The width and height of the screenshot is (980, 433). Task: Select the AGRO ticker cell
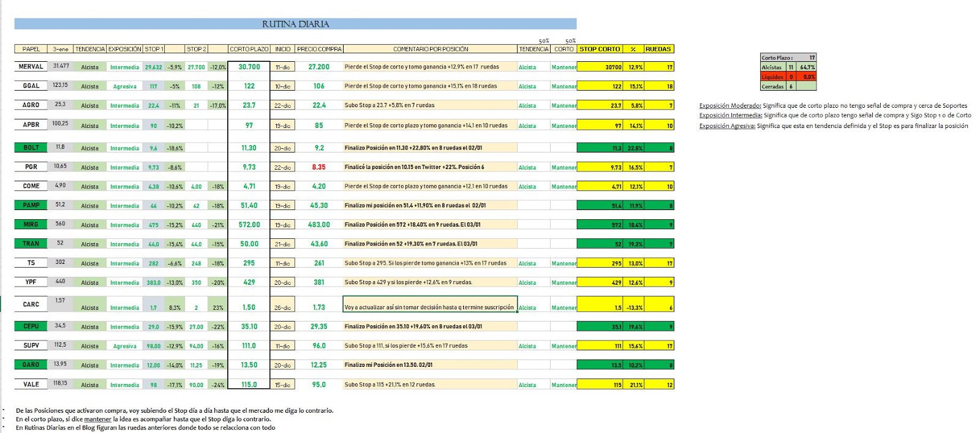(31, 105)
